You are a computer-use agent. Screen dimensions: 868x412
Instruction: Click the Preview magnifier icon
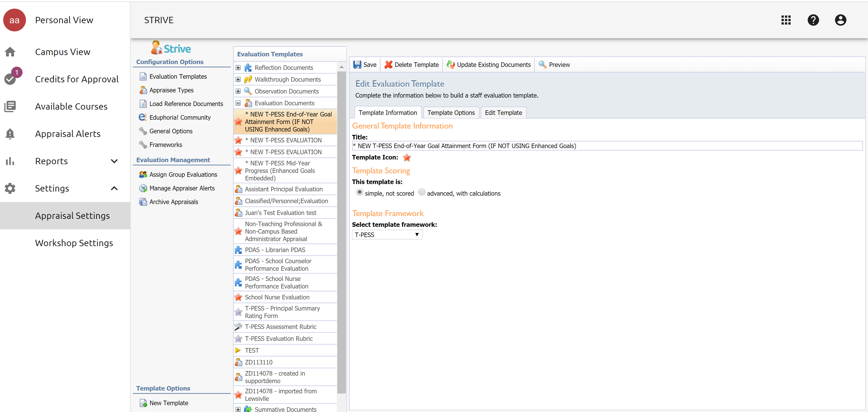click(x=543, y=65)
